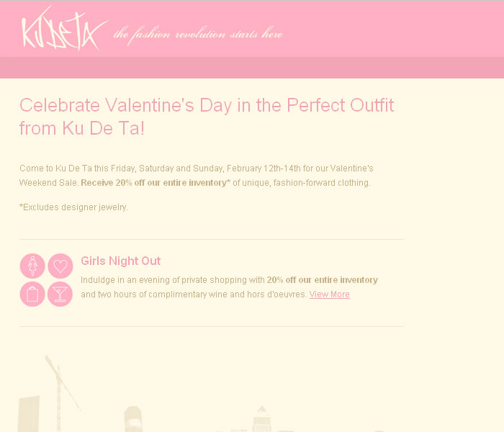Click the bold 20% off text in Girls Night Out
Image resolution: width=504 pixels, height=432 pixels.
pos(322,280)
